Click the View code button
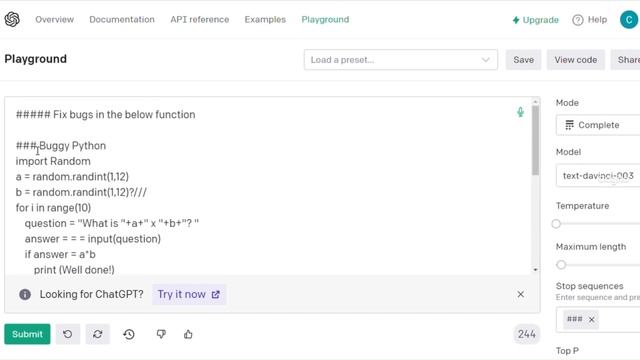The width and height of the screenshot is (640, 360). click(576, 60)
